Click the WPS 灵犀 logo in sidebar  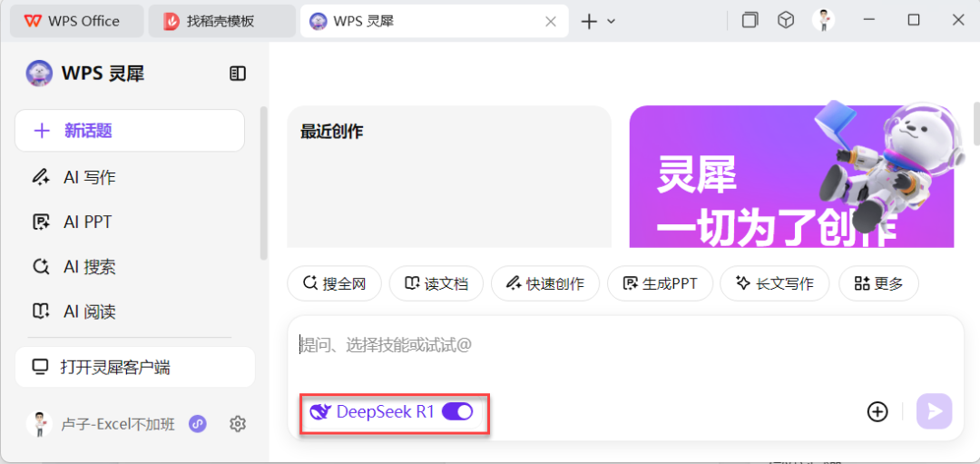pos(39,74)
